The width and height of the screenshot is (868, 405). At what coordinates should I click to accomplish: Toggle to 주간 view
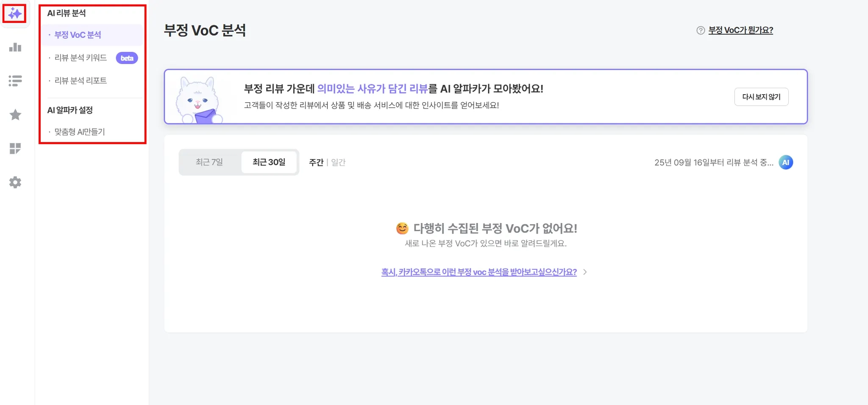[316, 162]
